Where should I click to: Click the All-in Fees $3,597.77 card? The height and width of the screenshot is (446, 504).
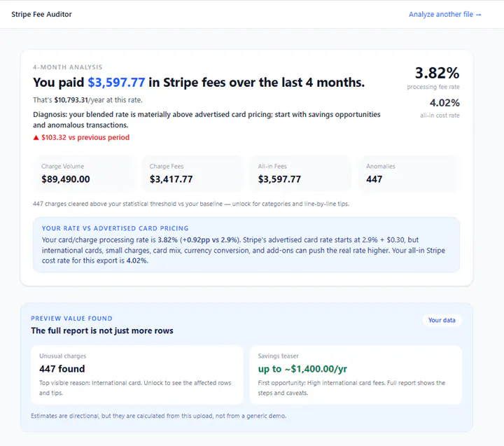click(300, 174)
